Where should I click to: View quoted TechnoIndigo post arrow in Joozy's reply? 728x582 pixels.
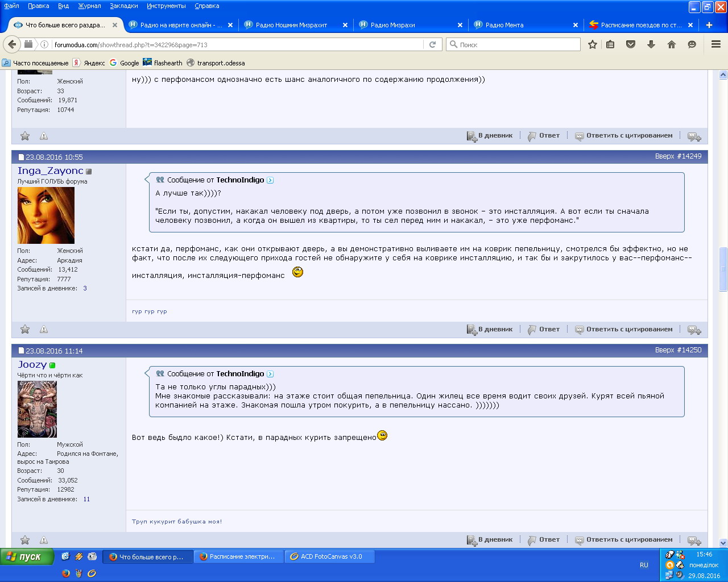[270, 374]
